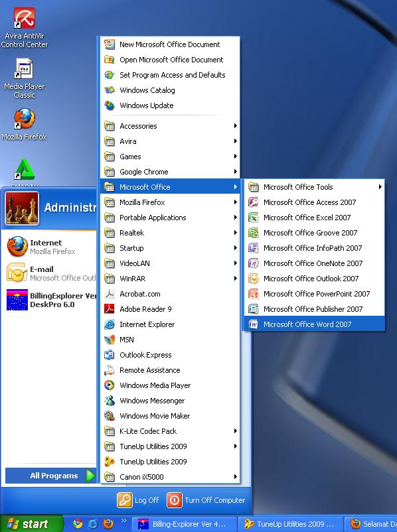This screenshot has height=532, width=397.
Task: Select Avira AntiVir Control Center desktop icon
Action: coord(24,28)
